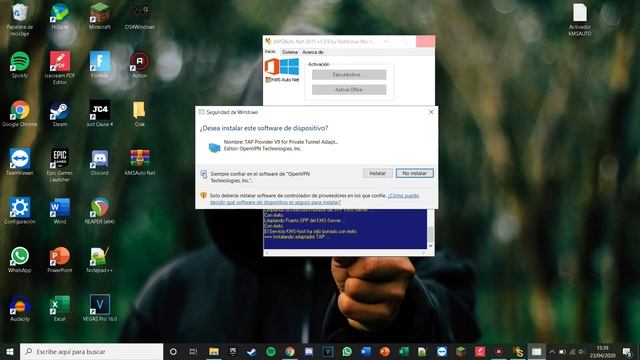Click the Instalar button
The image size is (640, 360).
click(x=378, y=173)
